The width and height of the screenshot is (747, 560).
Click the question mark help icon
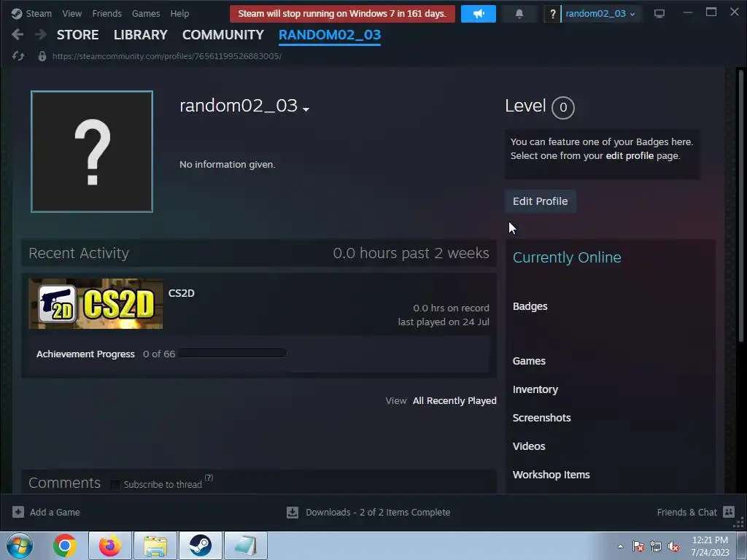tap(553, 14)
